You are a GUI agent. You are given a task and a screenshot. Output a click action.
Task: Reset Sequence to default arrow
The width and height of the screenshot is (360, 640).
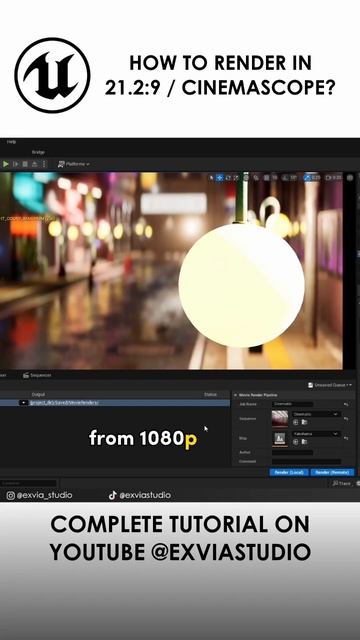click(346, 419)
